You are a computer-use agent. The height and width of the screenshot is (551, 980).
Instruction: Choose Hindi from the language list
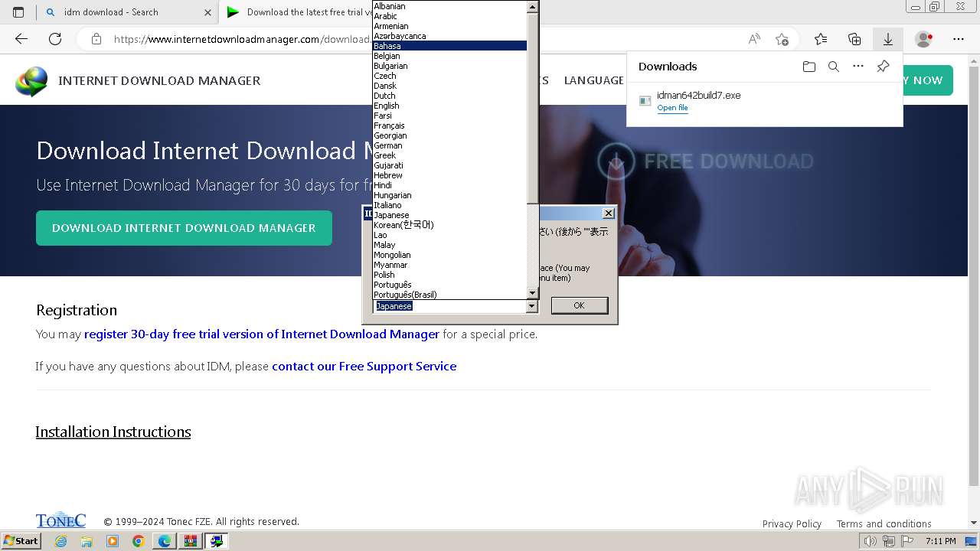pyautogui.click(x=450, y=185)
